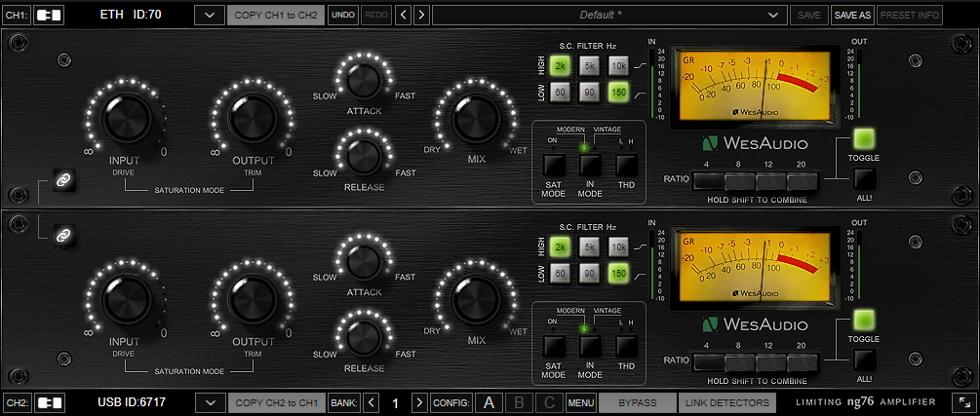Open the MENU button
Screen dimensions: 980x416
pyautogui.click(x=580, y=402)
